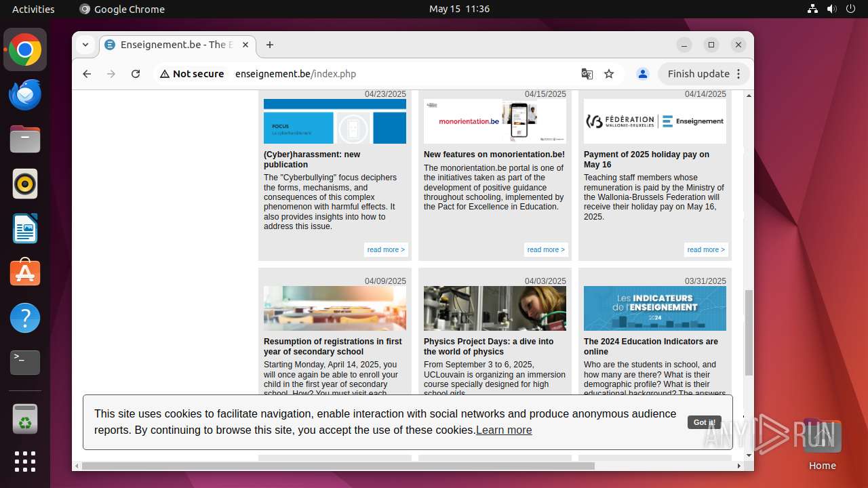Open volume indicator in system tray
Screen dimensions: 868x488
[832, 9]
